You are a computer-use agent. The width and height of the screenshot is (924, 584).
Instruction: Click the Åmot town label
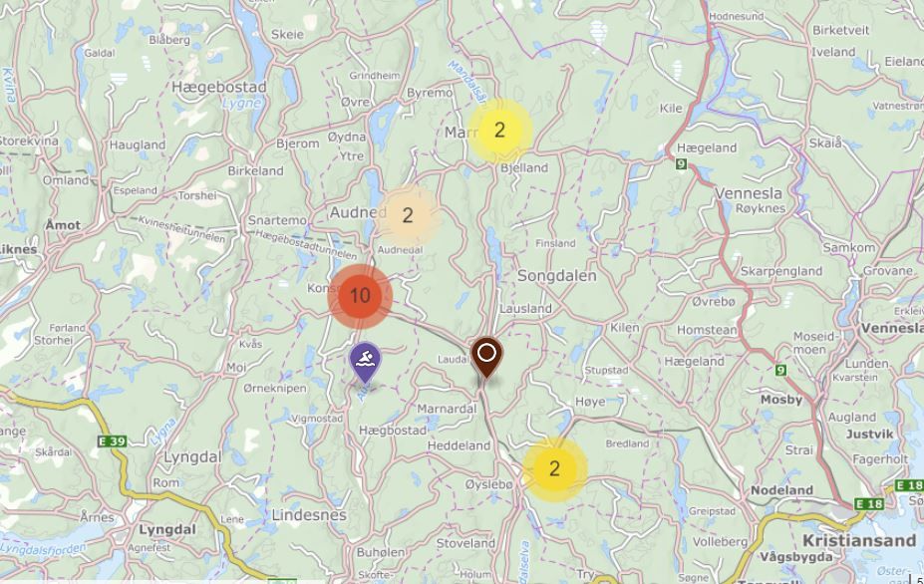click(63, 224)
